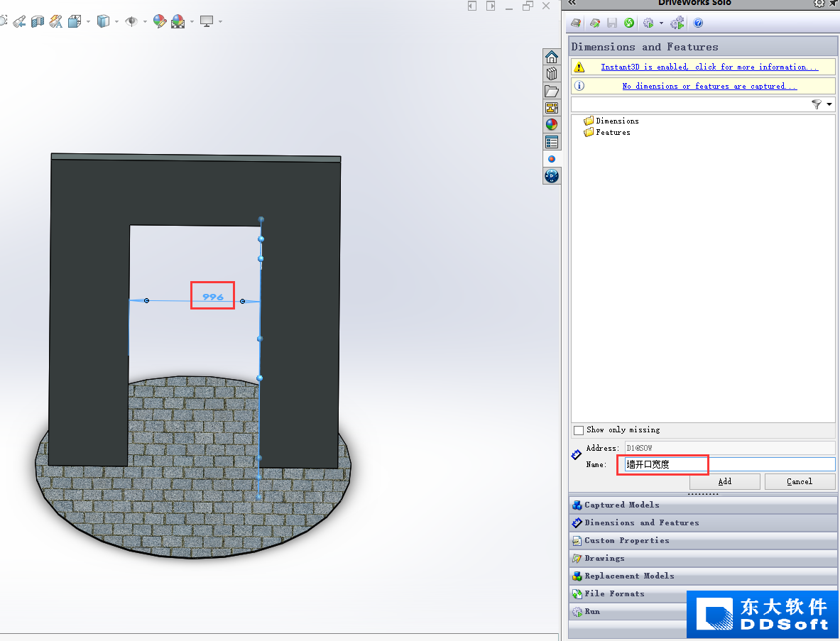Click the Previous View icon in the view toolbar
The height and width of the screenshot is (641, 840).
(19, 21)
